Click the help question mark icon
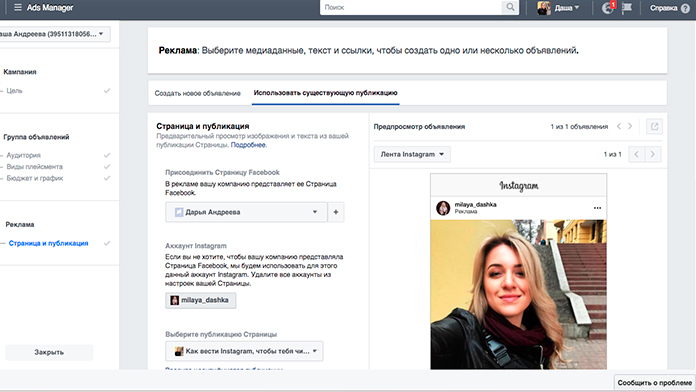Image resolution: width=696 pixels, height=392 pixels. (x=685, y=8)
